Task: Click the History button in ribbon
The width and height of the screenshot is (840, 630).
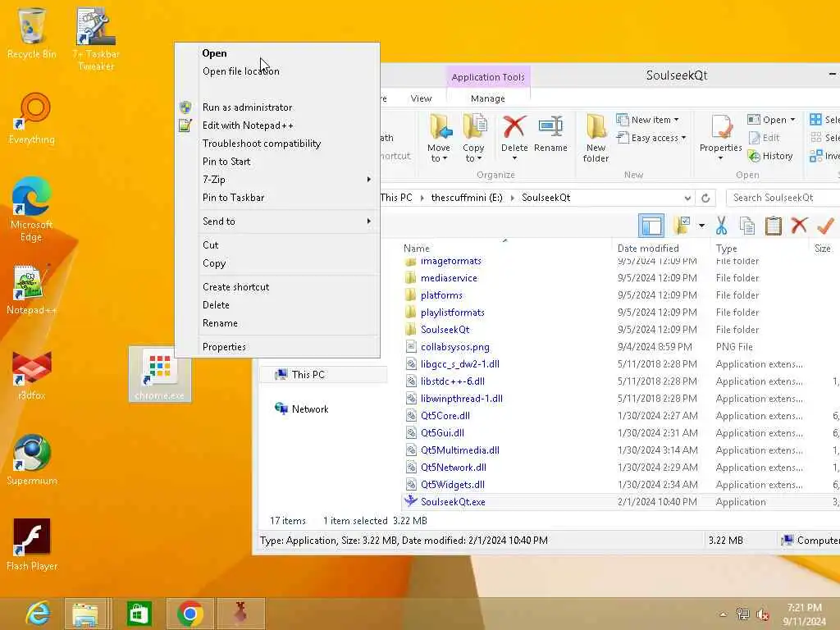Action: [770, 156]
